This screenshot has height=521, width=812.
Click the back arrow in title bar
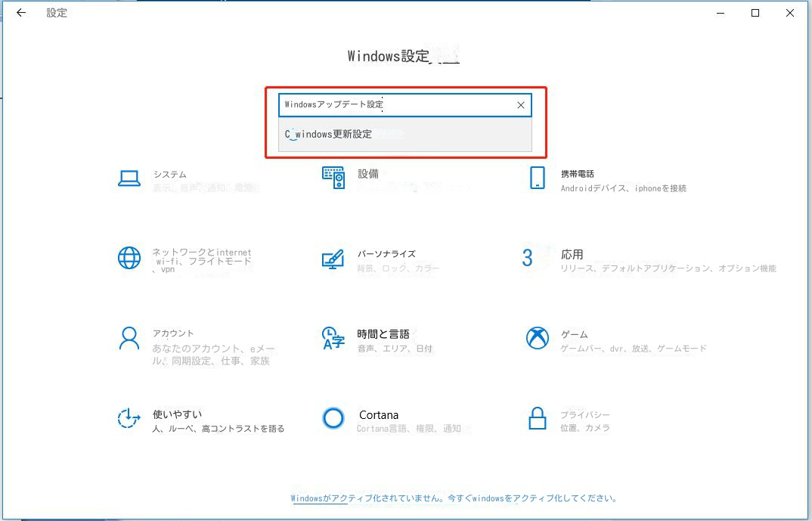tap(20, 13)
